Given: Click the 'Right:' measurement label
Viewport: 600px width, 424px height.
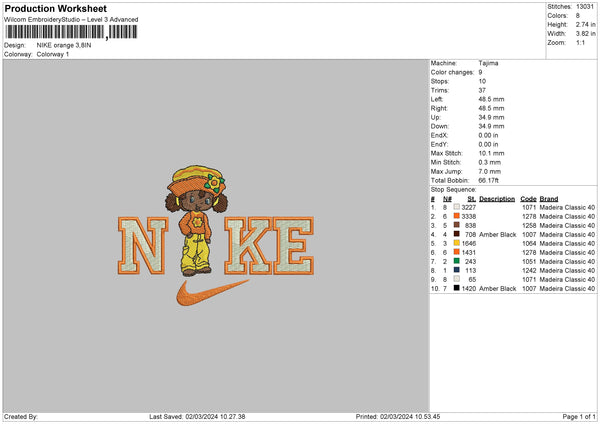Looking at the screenshot, I should [439, 108].
